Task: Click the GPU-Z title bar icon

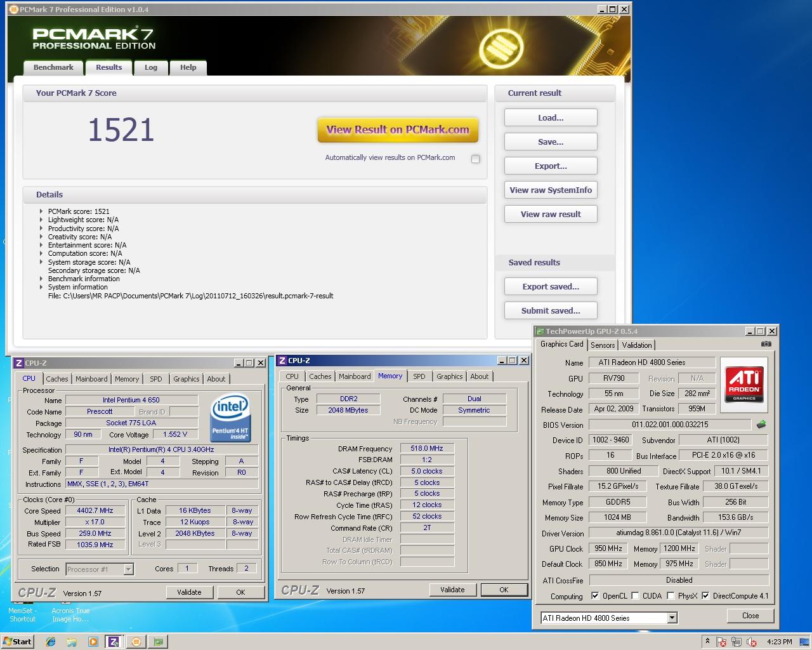Action: (x=540, y=331)
